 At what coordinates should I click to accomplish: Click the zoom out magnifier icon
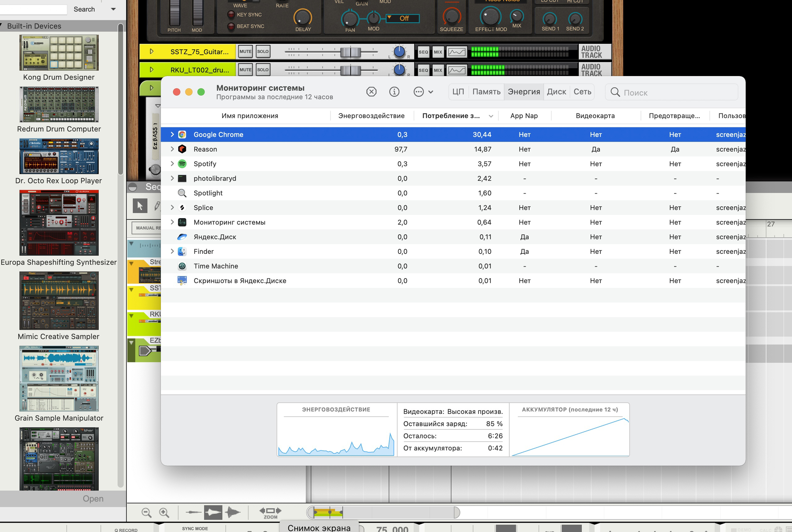coord(146,512)
